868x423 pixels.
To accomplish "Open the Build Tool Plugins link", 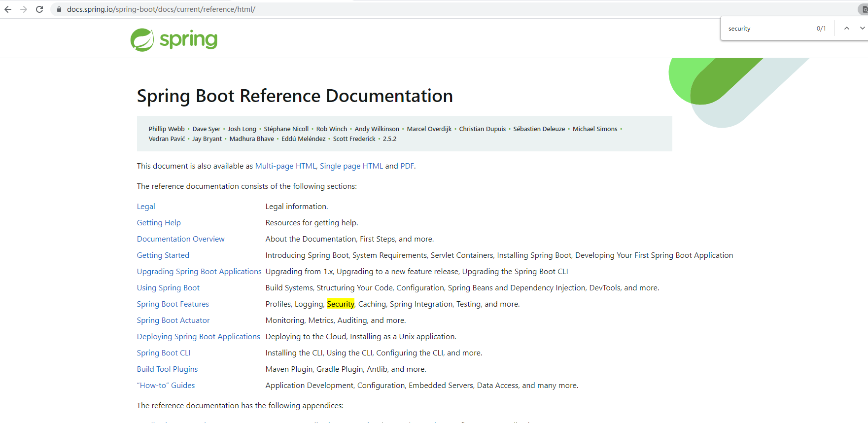I will [x=167, y=369].
